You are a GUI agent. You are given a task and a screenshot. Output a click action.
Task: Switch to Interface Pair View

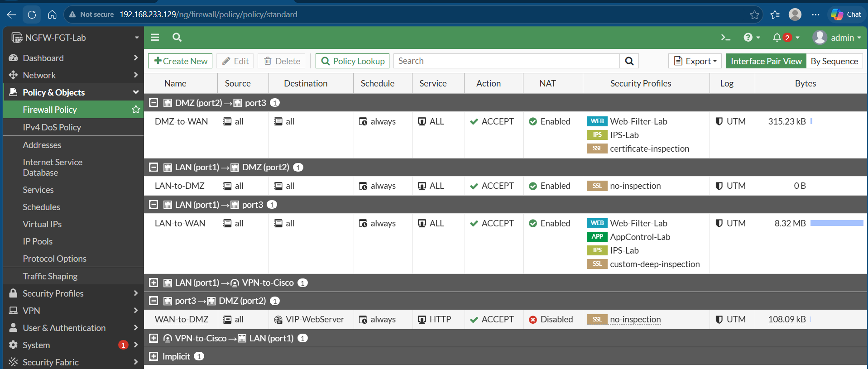pos(766,61)
